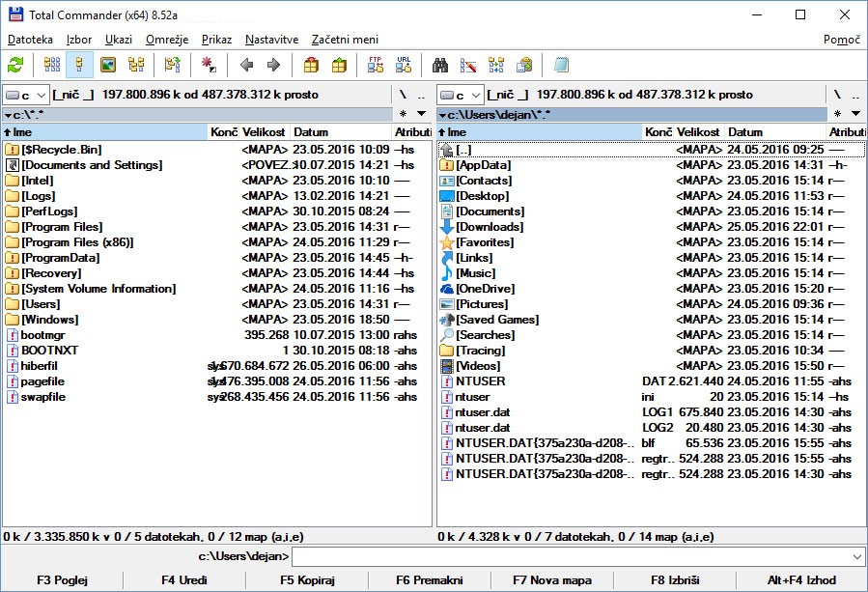This screenshot has width=868, height=592.
Task: Toggle the full details view button
Action: 80,66
